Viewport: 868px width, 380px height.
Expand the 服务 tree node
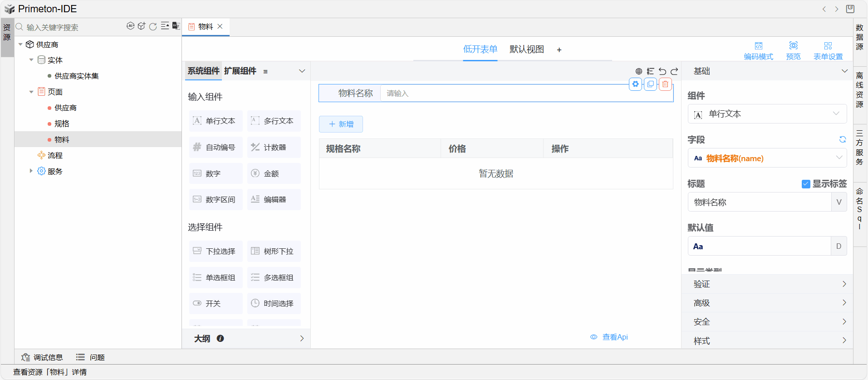coord(31,171)
